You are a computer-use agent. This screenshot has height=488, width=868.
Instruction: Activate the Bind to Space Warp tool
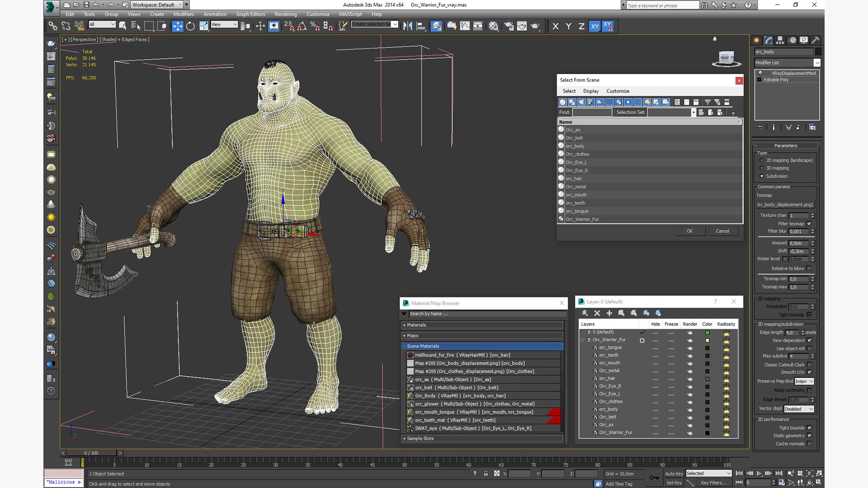pyautogui.click(x=79, y=26)
